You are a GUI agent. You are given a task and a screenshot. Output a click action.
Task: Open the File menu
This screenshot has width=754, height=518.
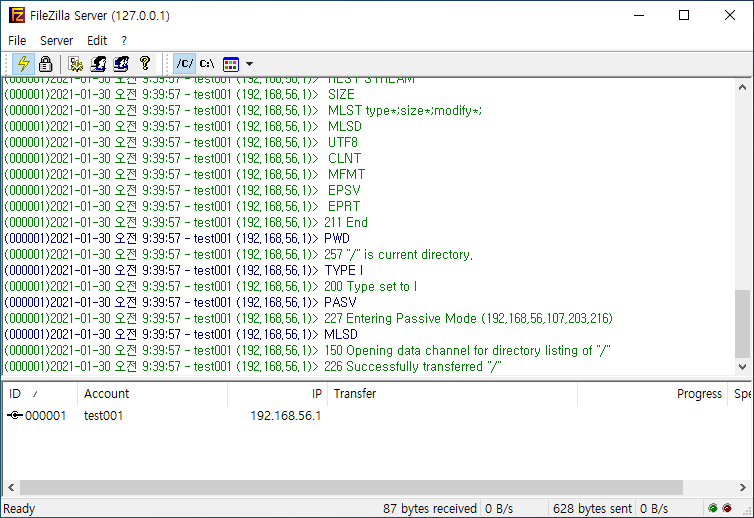pos(17,40)
